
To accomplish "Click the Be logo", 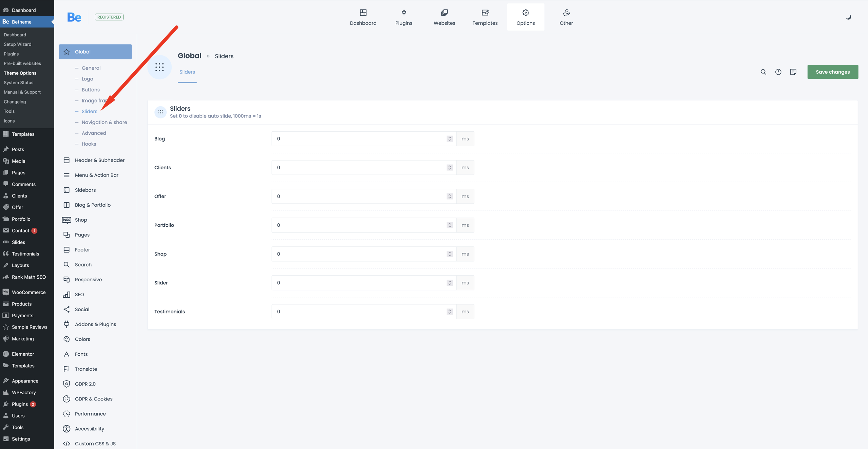I will [x=74, y=17].
